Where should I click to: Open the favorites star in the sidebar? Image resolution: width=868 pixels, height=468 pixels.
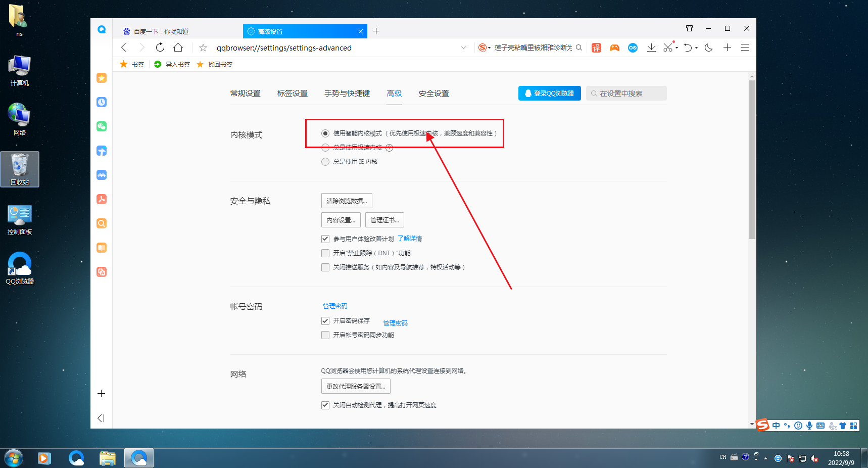102,78
